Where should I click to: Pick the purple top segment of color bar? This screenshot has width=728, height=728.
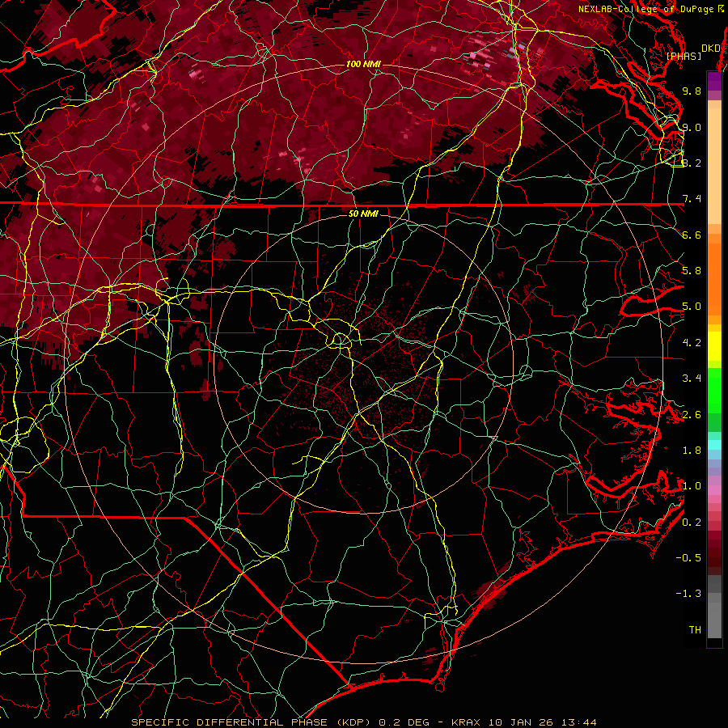pyautogui.click(x=714, y=81)
